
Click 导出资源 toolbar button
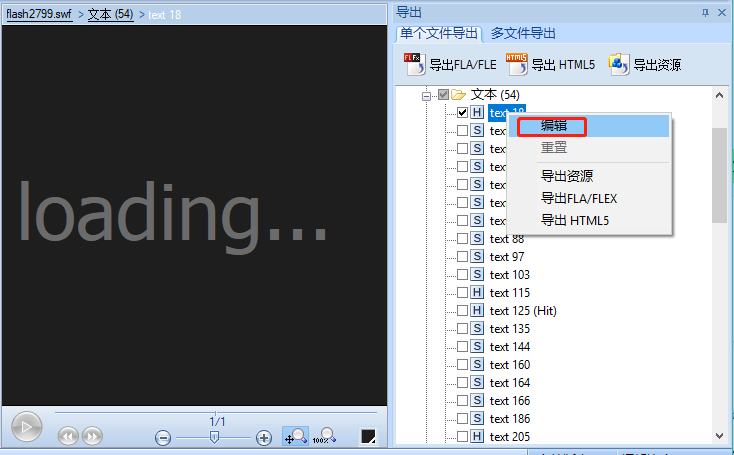(x=645, y=65)
